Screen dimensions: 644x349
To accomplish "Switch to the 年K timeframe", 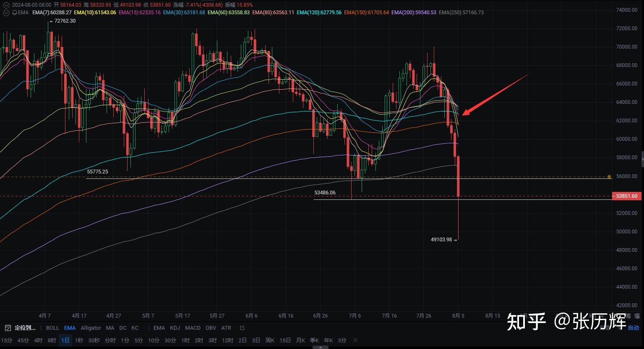I will click(x=328, y=341).
